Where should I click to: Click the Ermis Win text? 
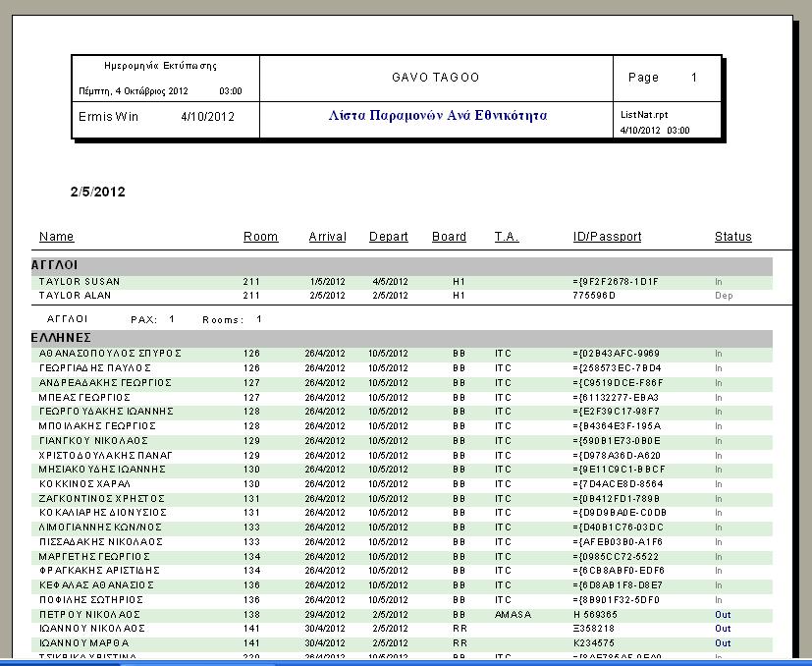point(108,117)
